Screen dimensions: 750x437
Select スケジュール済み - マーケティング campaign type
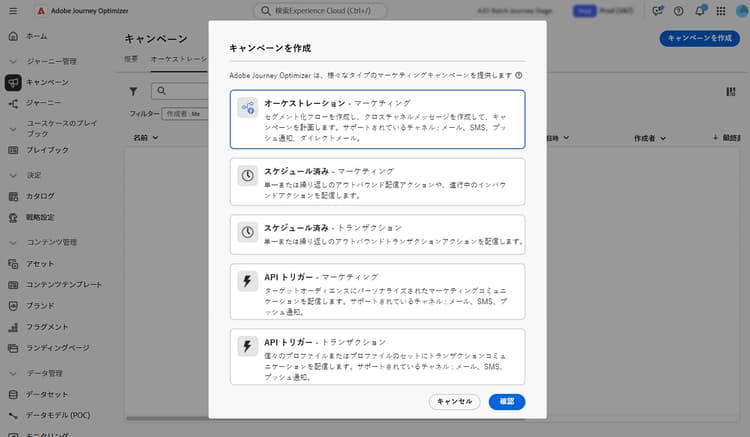[377, 182]
